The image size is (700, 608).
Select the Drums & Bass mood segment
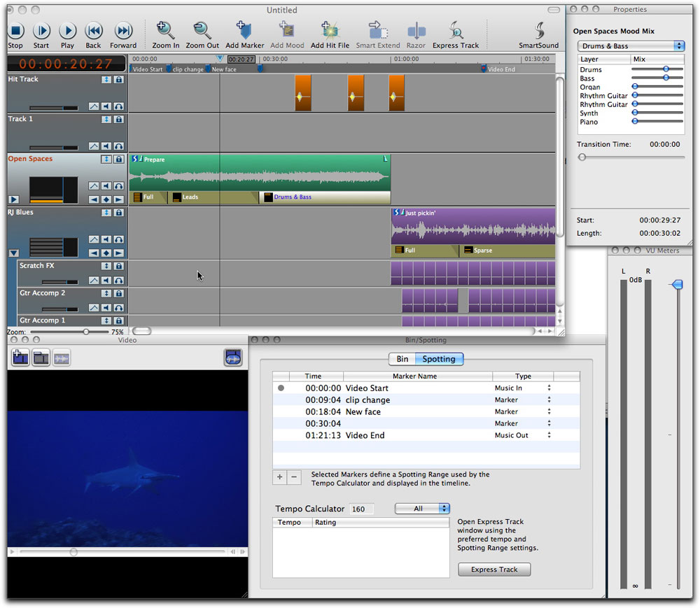click(325, 197)
